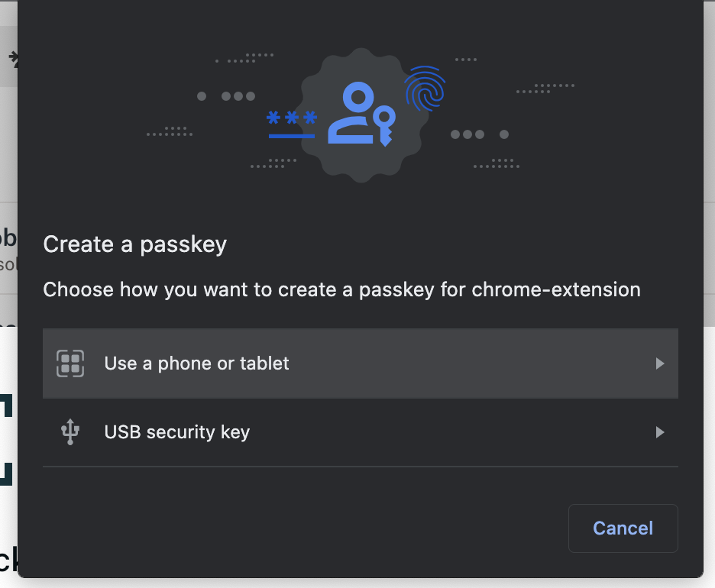Screen dimensions: 715x588
Task: Expand arrow beside Use a phone or tablet
Action: pyautogui.click(x=660, y=363)
